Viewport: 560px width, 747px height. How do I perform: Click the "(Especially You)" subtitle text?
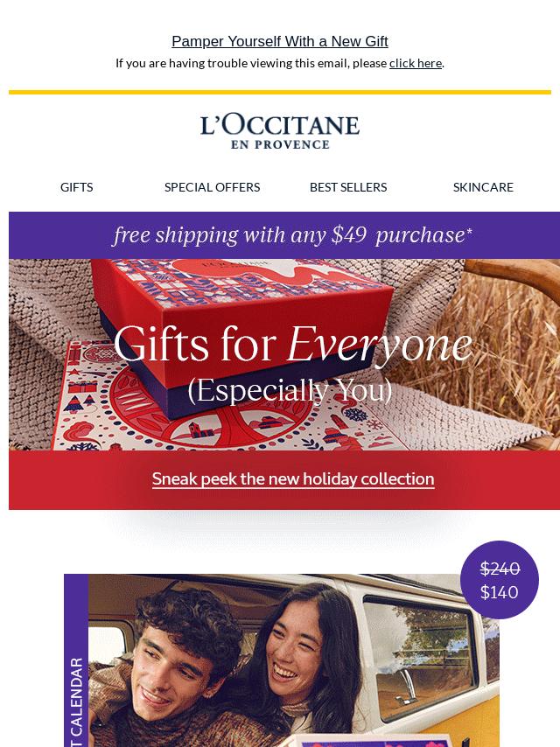pos(290,390)
